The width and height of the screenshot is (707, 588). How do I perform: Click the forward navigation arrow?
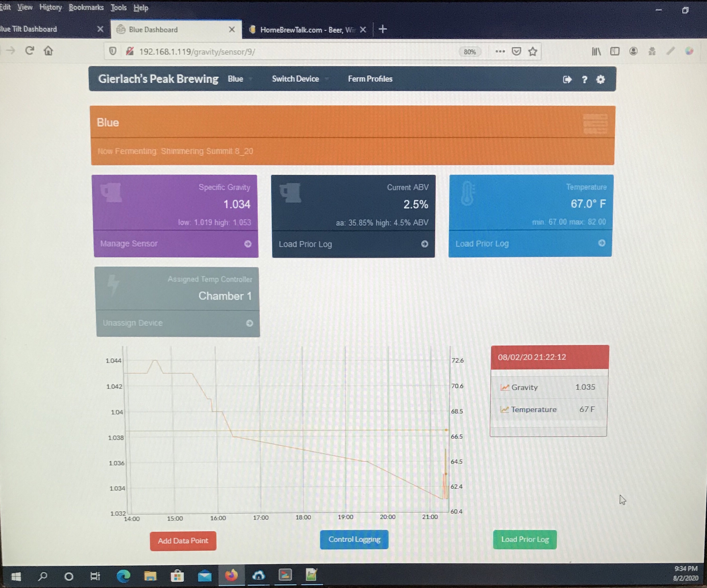(x=11, y=50)
